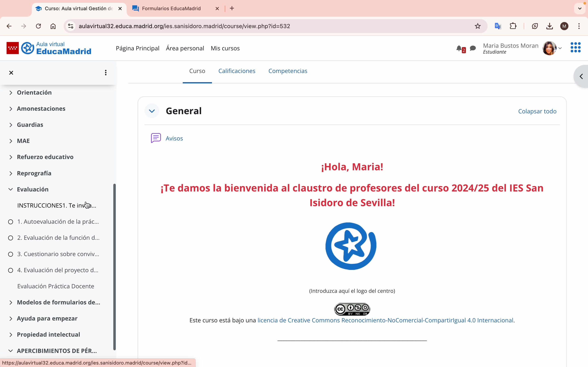This screenshot has height=367, width=588.
Task: Switch to the Calificaciones tab
Action: 237,71
